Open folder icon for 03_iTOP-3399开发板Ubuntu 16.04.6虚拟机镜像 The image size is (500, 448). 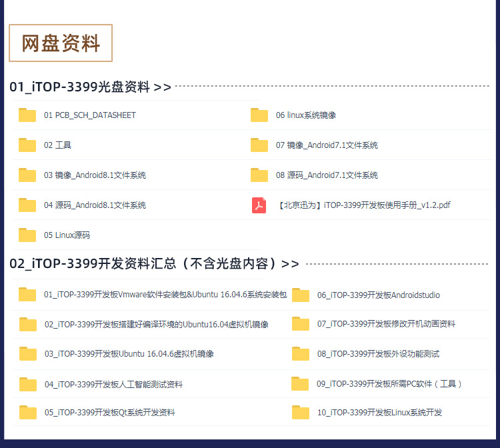[x=28, y=353]
